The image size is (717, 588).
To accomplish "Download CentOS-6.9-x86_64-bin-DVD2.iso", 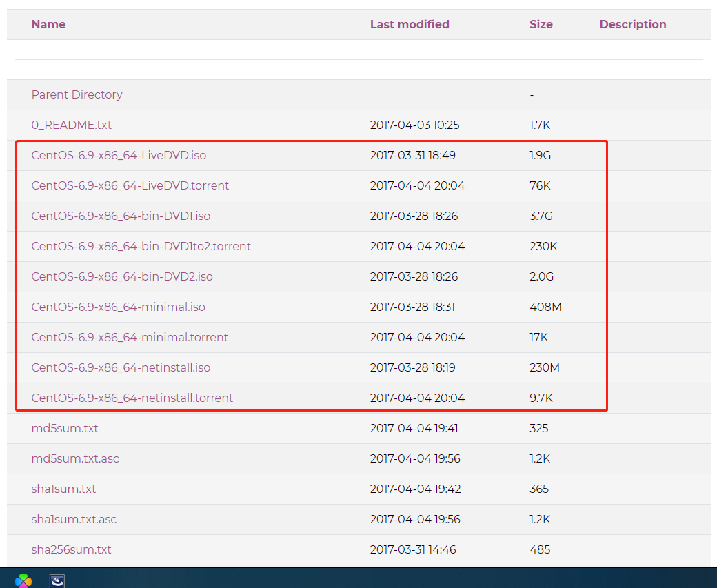I will 122,276.
